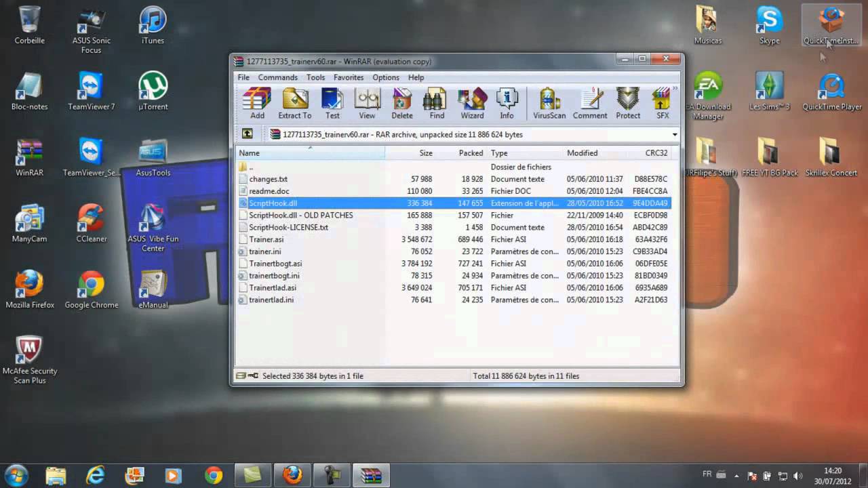Show archive Info
The width and height of the screenshot is (868, 488).
pyautogui.click(x=507, y=104)
